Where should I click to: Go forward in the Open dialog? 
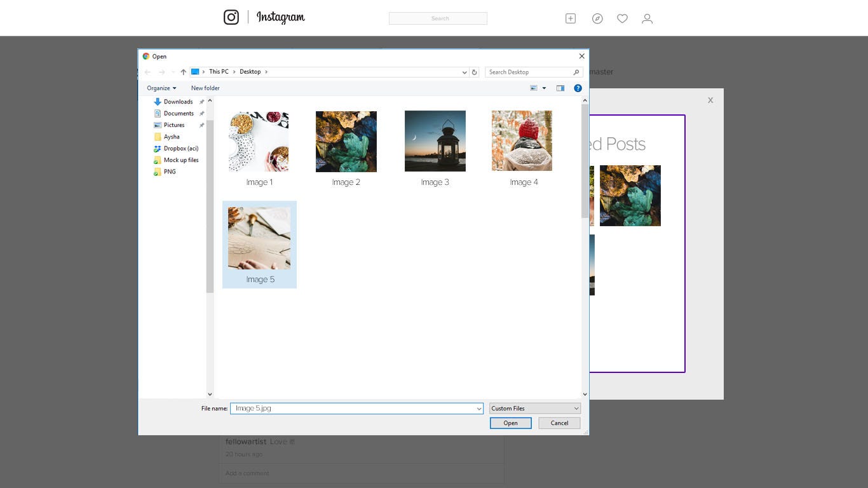click(x=161, y=72)
